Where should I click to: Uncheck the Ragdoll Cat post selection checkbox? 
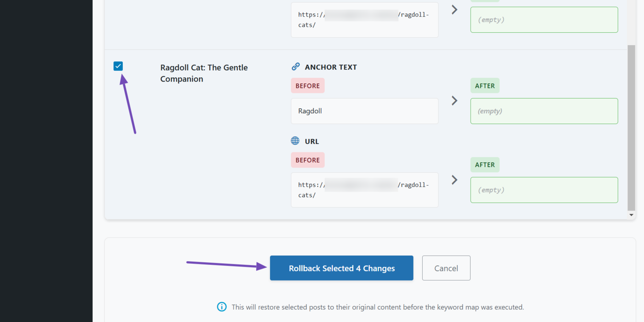point(118,66)
